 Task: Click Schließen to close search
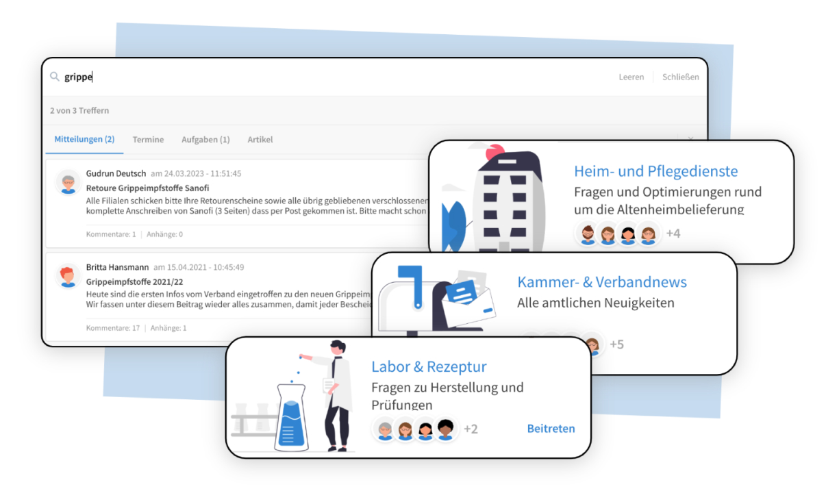(680, 77)
